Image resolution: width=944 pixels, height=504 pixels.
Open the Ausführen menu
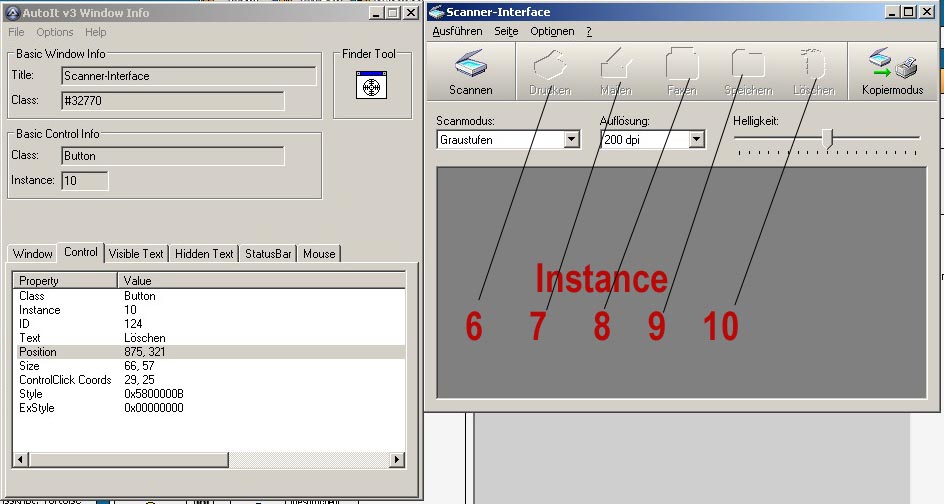coord(457,32)
